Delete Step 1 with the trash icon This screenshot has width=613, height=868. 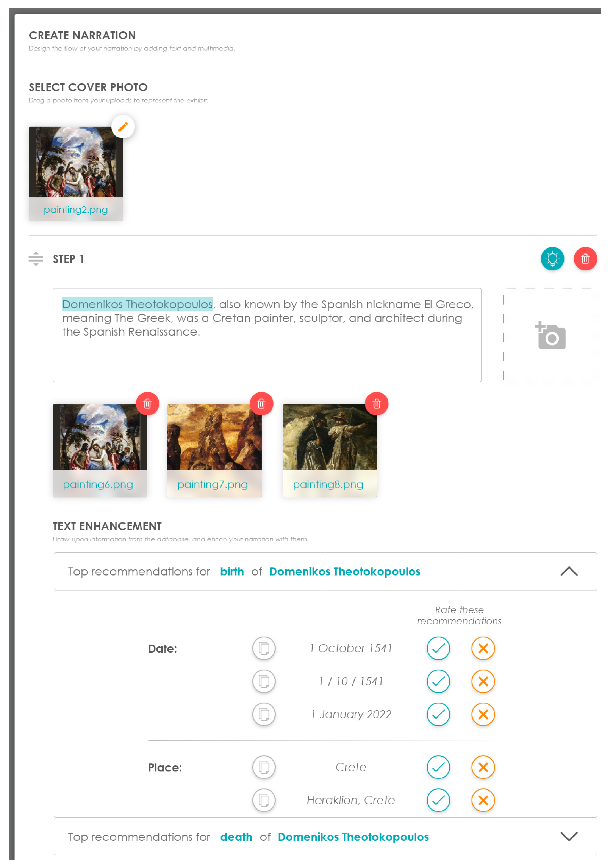click(x=585, y=259)
